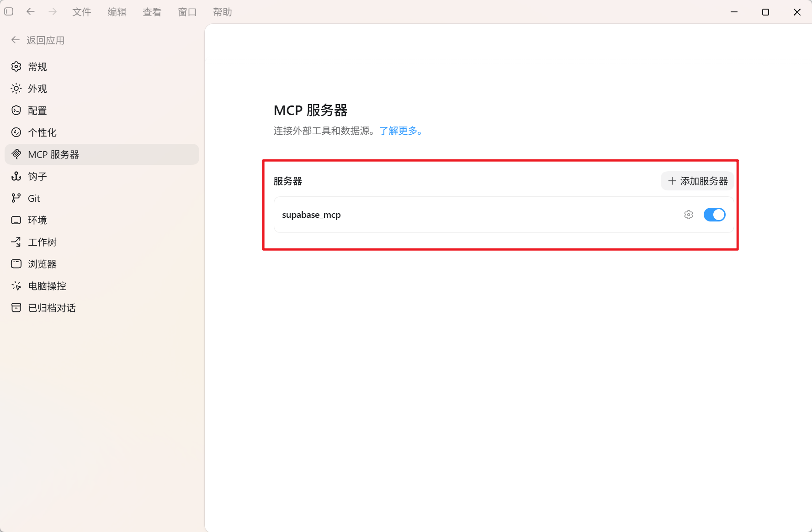This screenshot has width=812, height=532.
Task: Select the 已归档对话 settings label
Action: click(52, 308)
